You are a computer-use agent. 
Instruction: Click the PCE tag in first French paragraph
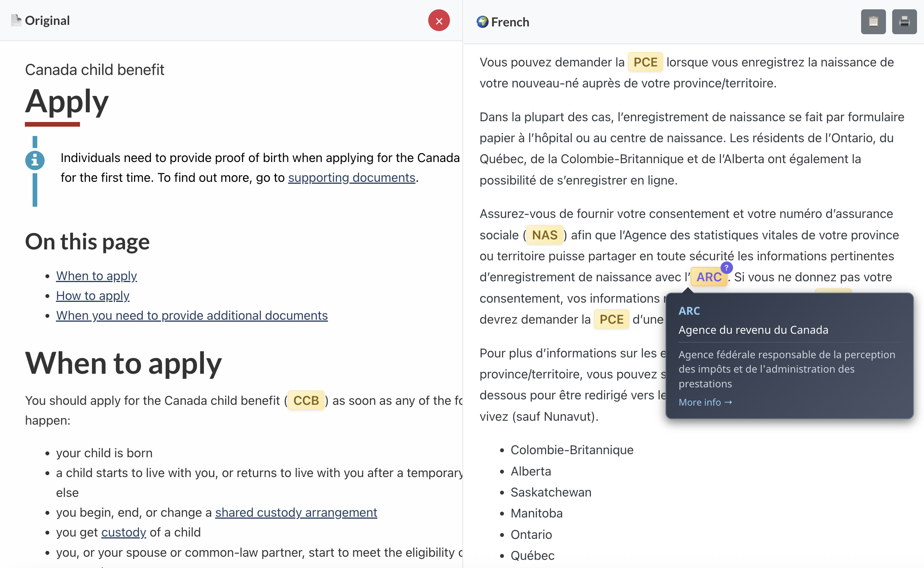(x=645, y=62)
